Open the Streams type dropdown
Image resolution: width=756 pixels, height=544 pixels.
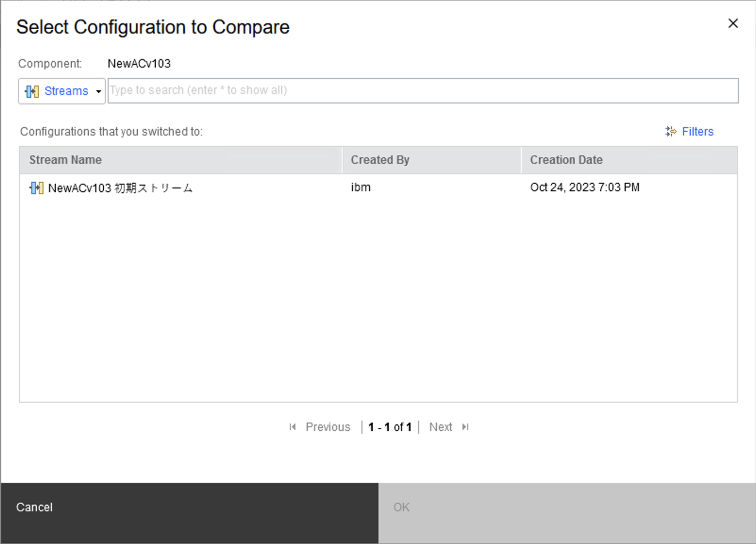(x=61, y=91)
